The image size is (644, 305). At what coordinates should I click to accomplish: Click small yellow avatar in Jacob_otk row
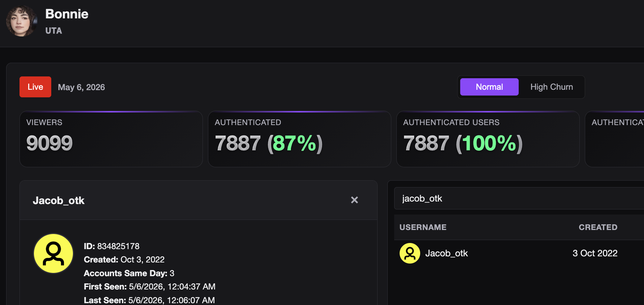click(410, 253)
